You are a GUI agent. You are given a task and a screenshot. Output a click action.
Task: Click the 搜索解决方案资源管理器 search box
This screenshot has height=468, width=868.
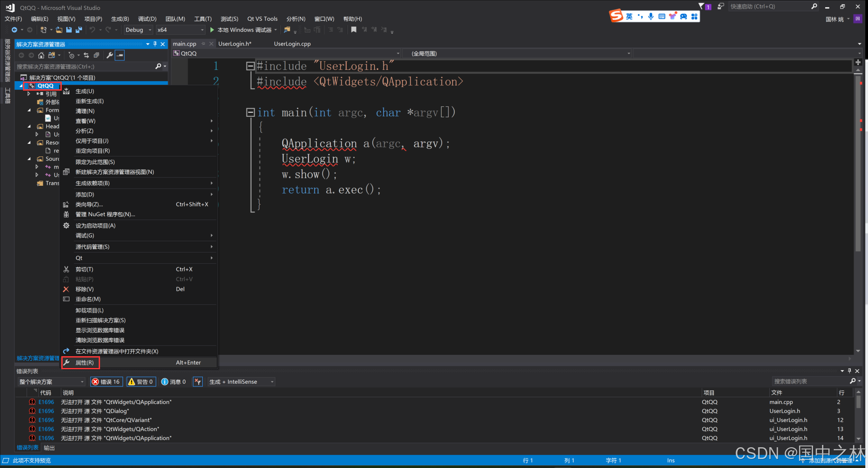pyautogui.click(x=85, y=66)
